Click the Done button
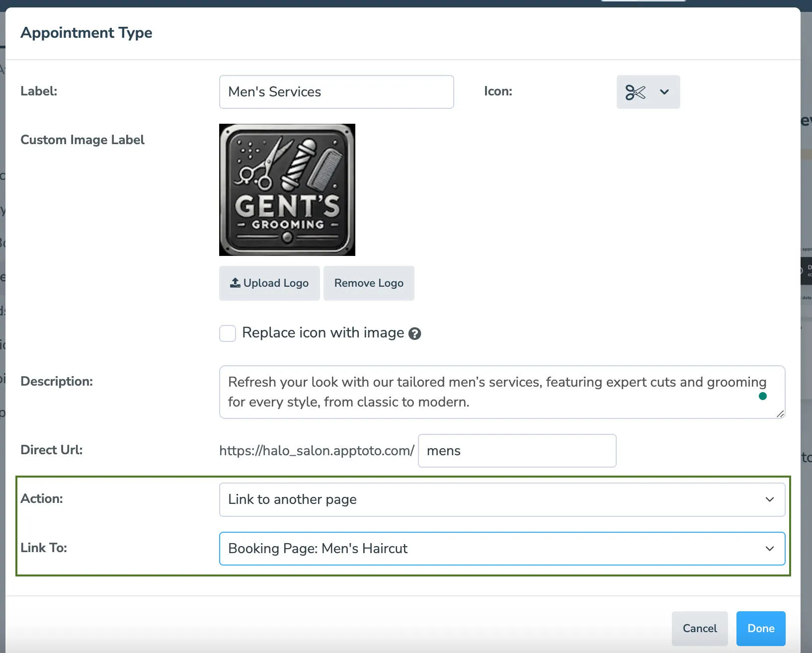This screenshot has width=812, height=653. (760, 628)
